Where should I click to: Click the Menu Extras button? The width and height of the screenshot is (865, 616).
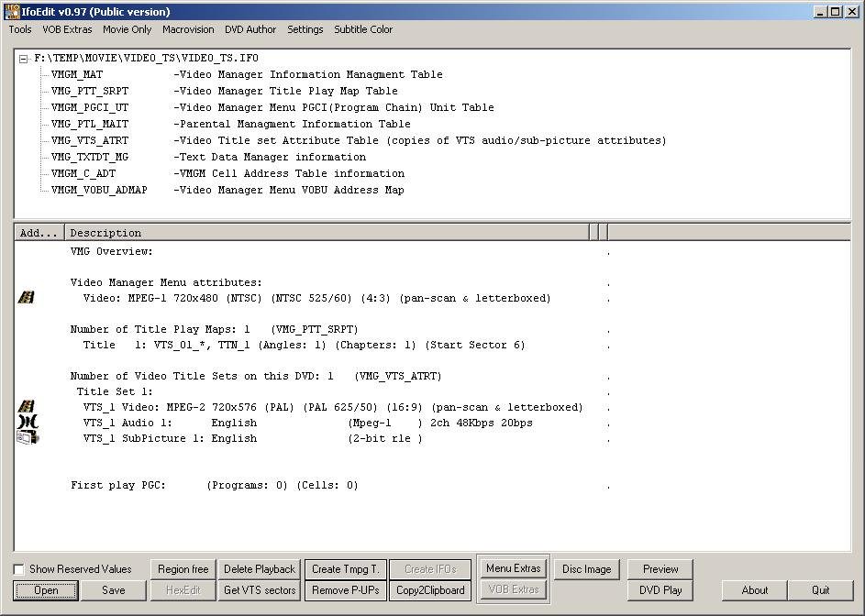coord(514,568)
